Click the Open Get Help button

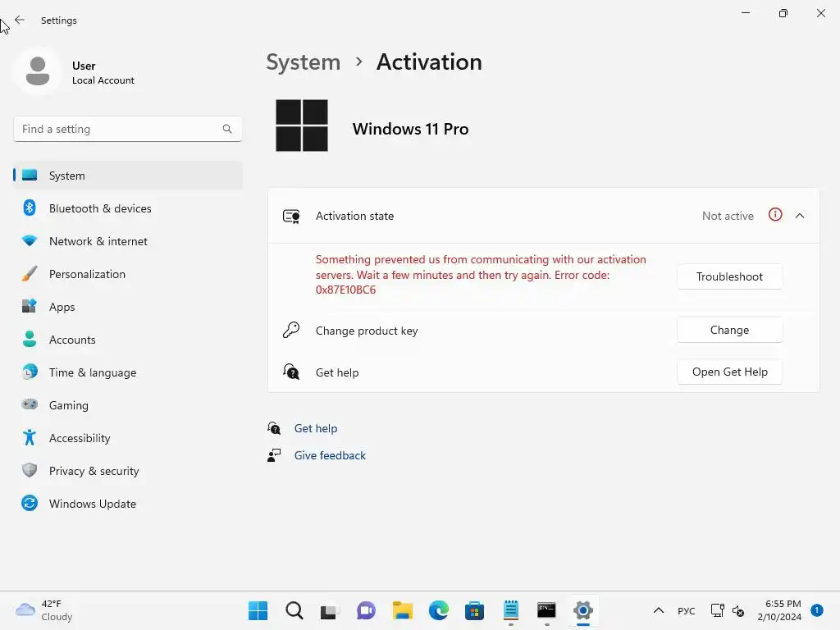729,372
